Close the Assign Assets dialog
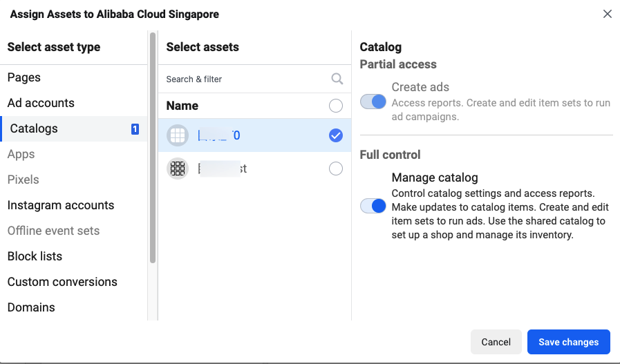620x364 pixels. point(608,14)
